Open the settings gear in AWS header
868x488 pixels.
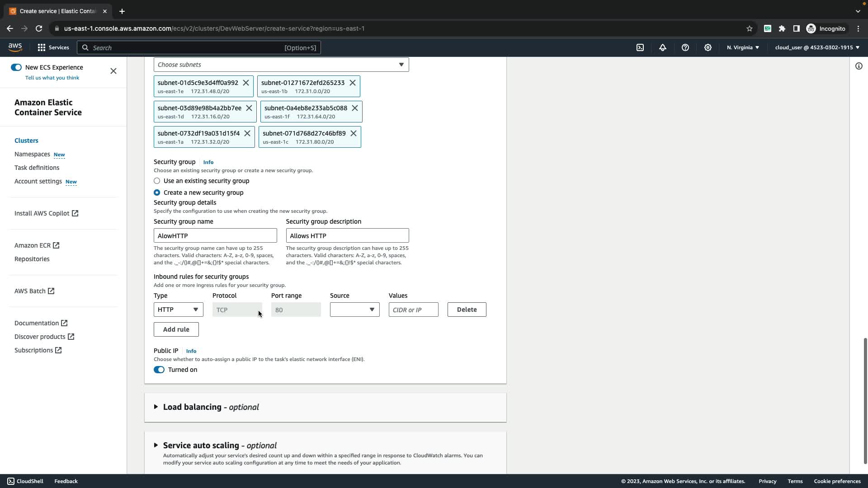pyautogui.click(x=708, y=47)
